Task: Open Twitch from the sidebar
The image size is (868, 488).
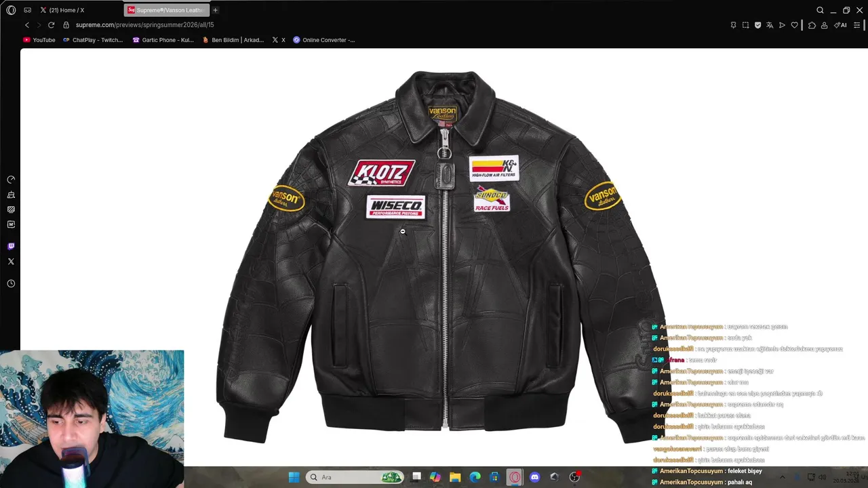Action: pyautogui.click(x=11, y=246)
